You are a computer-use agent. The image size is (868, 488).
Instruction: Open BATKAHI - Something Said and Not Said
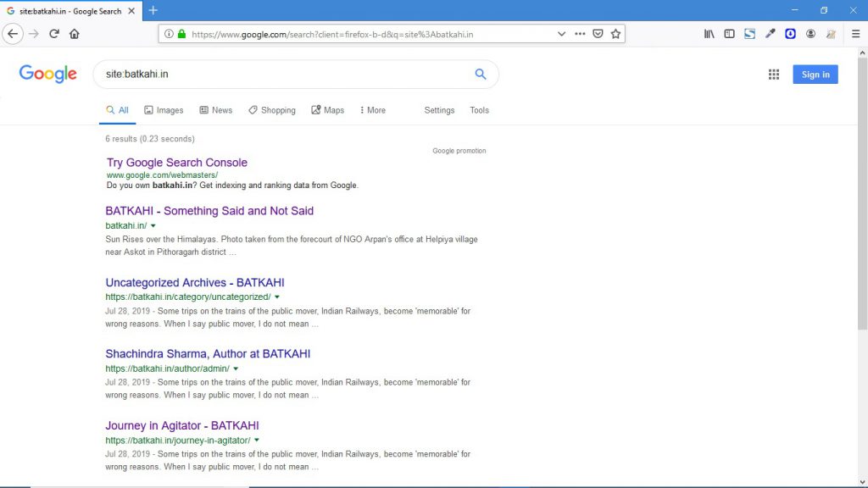(209, 211)
